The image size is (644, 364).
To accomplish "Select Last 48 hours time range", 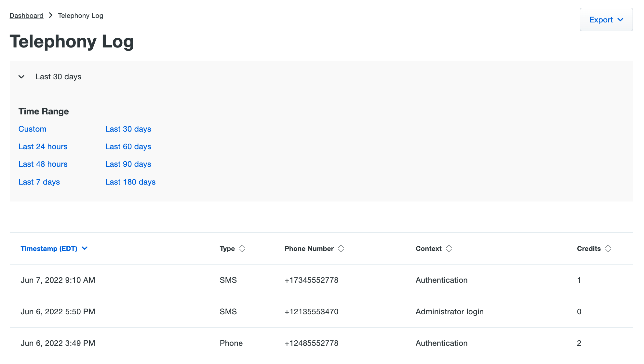I will pyautogui.click(x=43, y=164).
